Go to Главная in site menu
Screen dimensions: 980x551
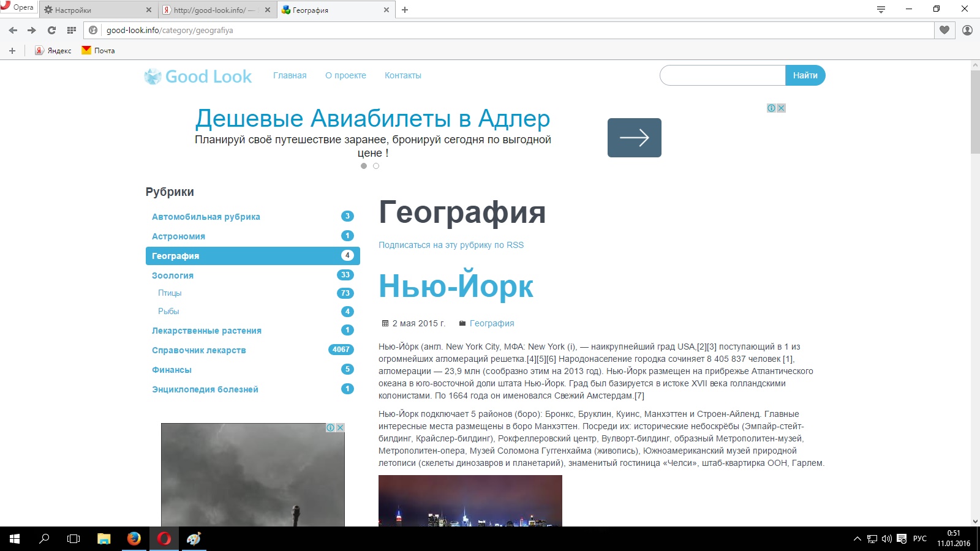pyautogui.click(x=290, y=75)
